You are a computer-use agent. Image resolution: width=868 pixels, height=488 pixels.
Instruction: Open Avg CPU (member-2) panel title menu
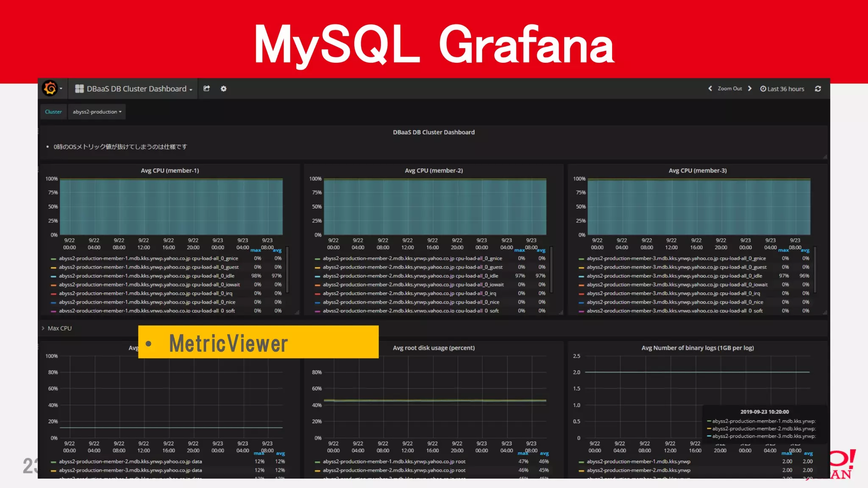click(x=434, y=171)
